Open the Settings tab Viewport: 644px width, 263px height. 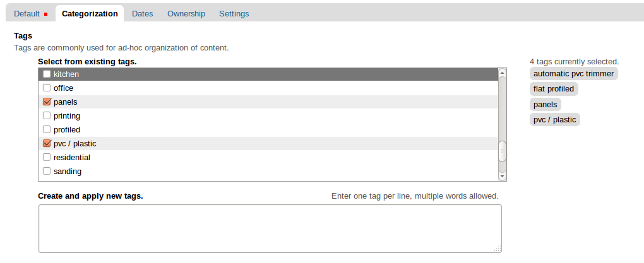pyautogui.click(x=234, y=13)
